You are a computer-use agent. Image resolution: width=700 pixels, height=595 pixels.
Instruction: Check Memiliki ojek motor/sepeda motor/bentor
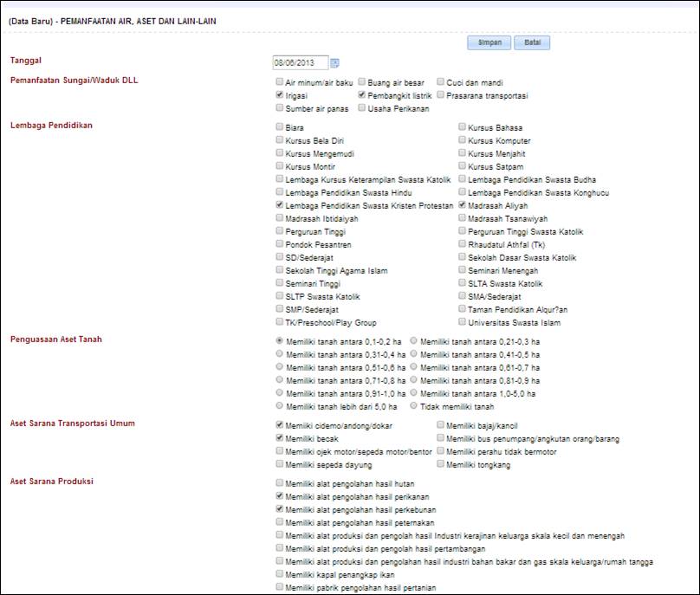[280, 450]
